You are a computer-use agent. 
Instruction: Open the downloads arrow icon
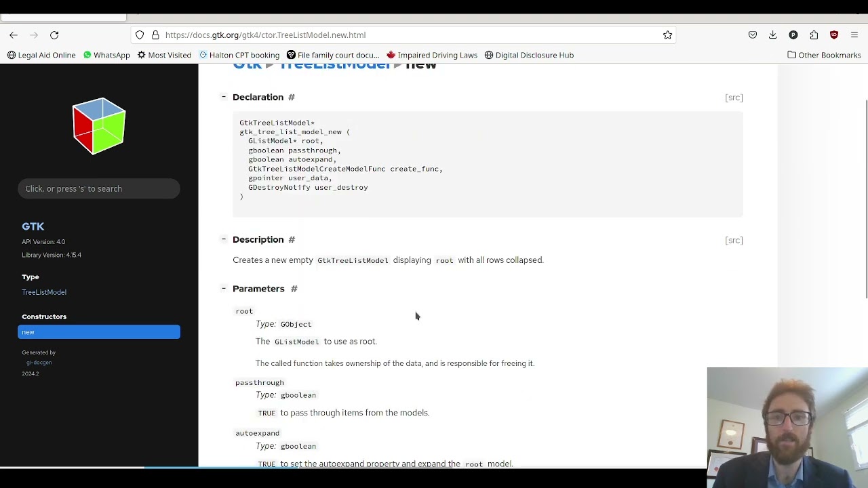coord(773,35)
